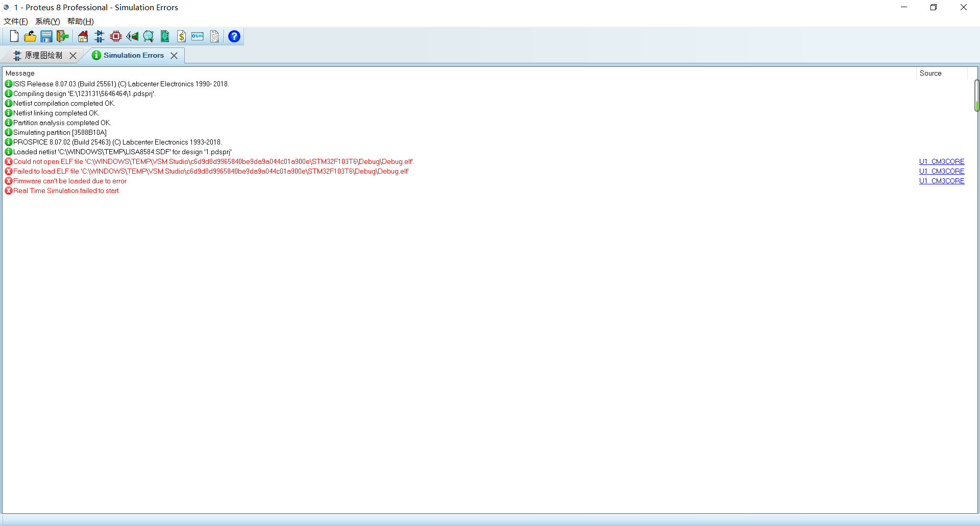The width and height of the screenshot is (980, 526).
Task: Open PCB Layout red chip icon
Action: 116,36
